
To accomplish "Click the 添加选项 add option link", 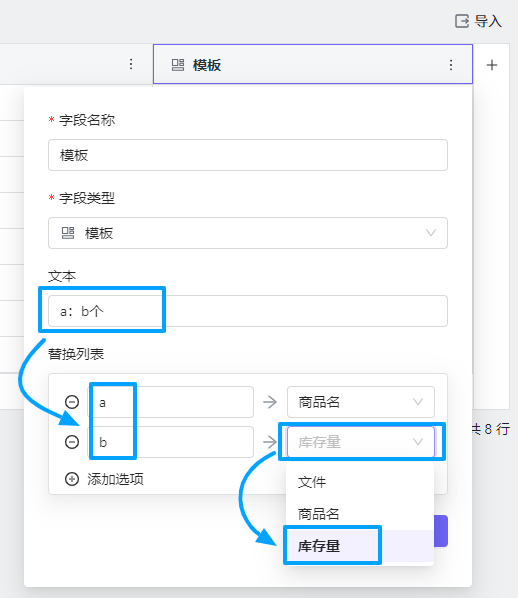I will 115,479.
